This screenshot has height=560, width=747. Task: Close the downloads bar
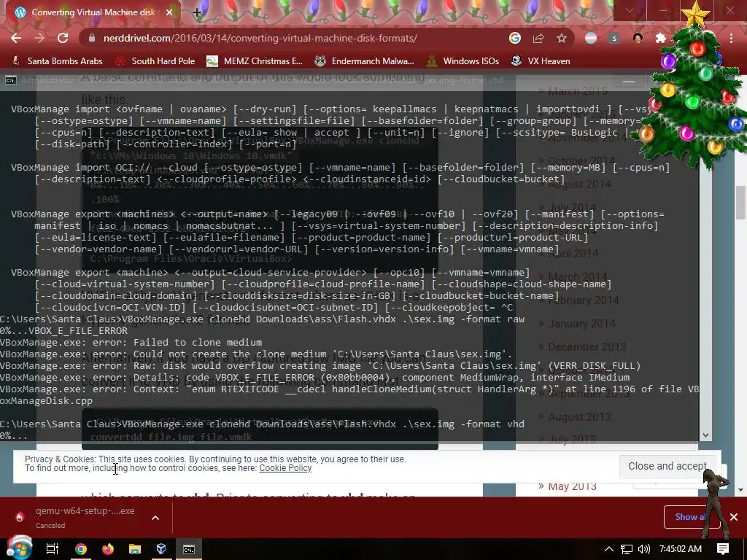734,517
